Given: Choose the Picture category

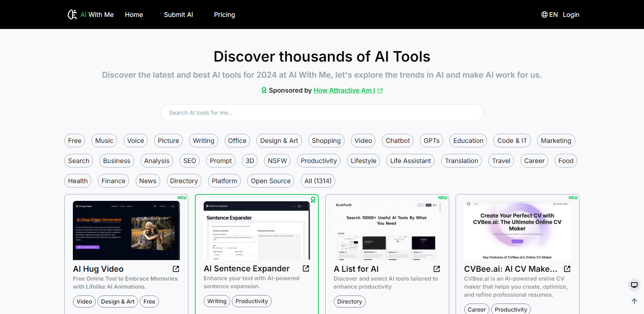Looking at the screenshot, I should click(x=168, y=140).
